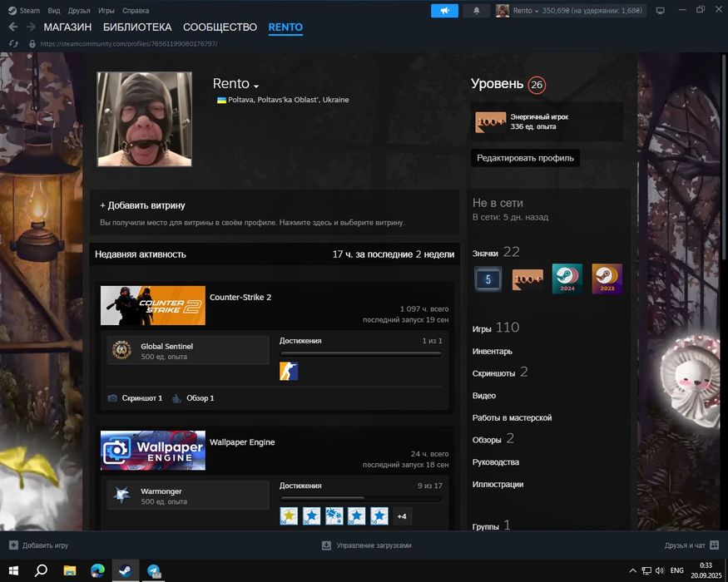
Task: Switch to the БИБЛИОТЕКА tab
Action: pos(137,27)
